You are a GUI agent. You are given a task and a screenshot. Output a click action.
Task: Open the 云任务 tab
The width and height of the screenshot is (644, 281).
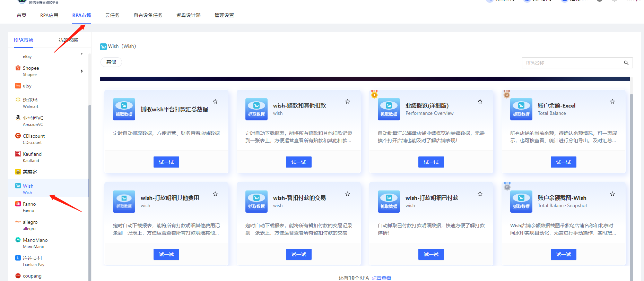pos(112,15)
